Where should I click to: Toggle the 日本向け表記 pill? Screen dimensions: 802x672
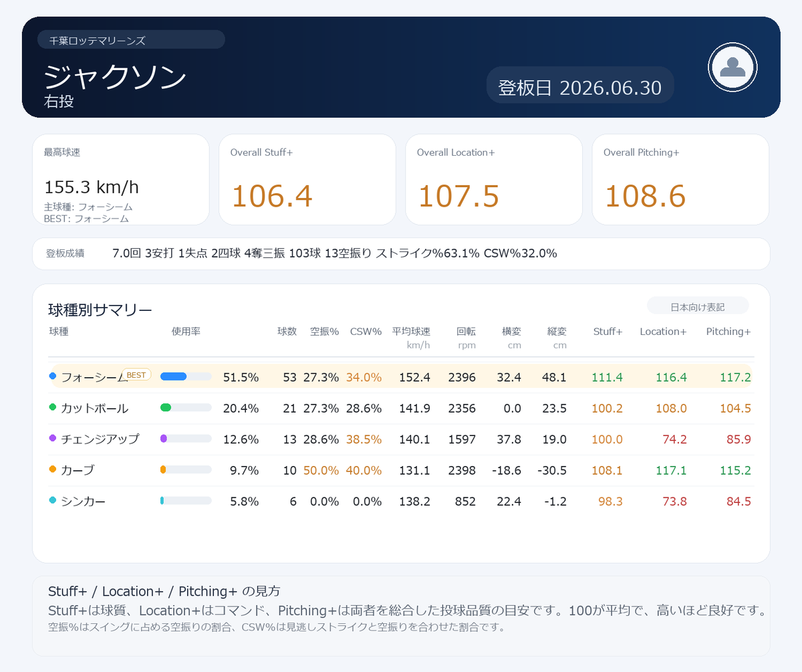tap(698, 307)
